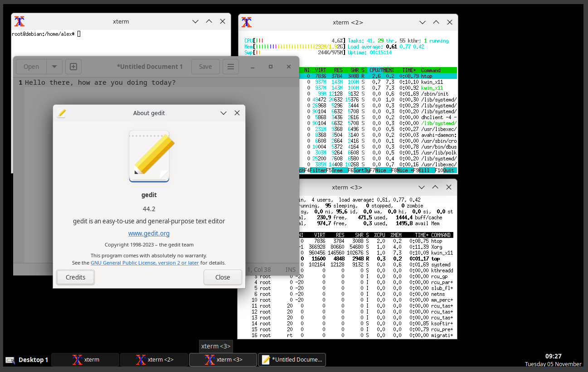Viewport: 588px width, 372px height.
Task: Close the About gedit dialog with Close button
Action: click(x=223, y=277)
